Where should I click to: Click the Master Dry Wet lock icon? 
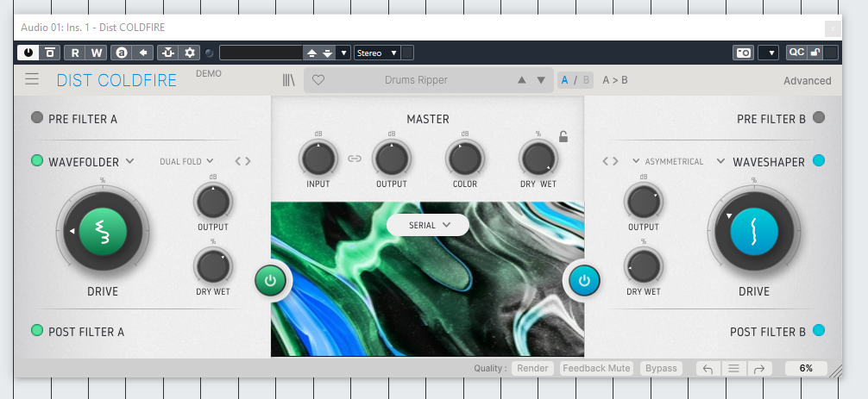coord(563,136)
